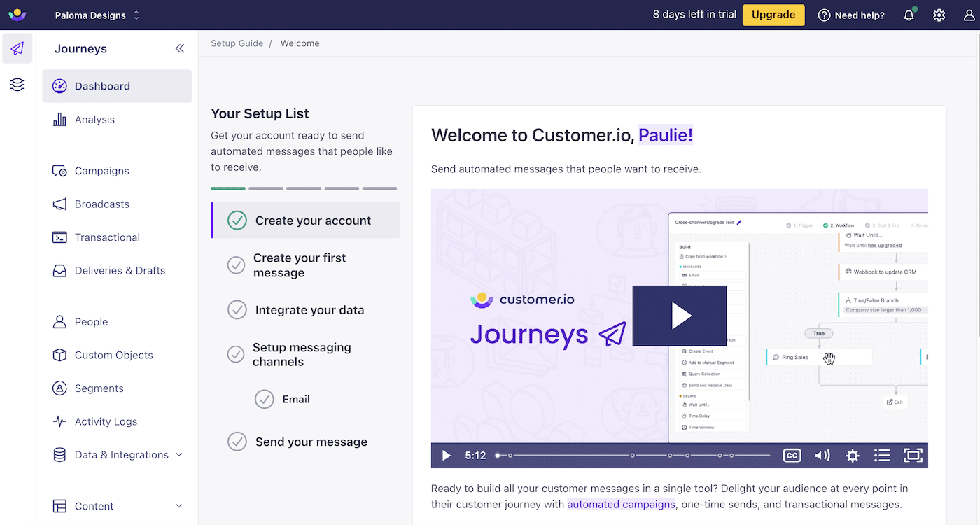
Task: Click the People person icon
Action: pos(59,322)
